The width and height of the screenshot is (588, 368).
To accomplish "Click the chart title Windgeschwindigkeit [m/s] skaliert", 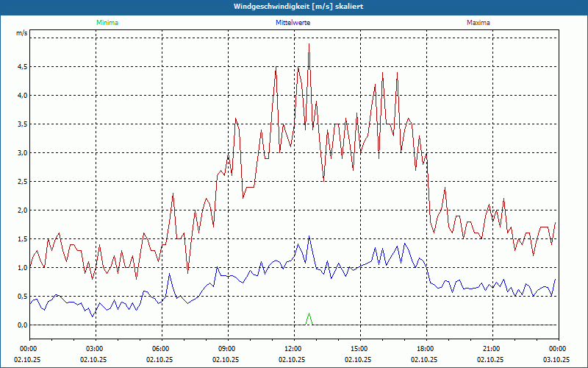I will [298, 7].
